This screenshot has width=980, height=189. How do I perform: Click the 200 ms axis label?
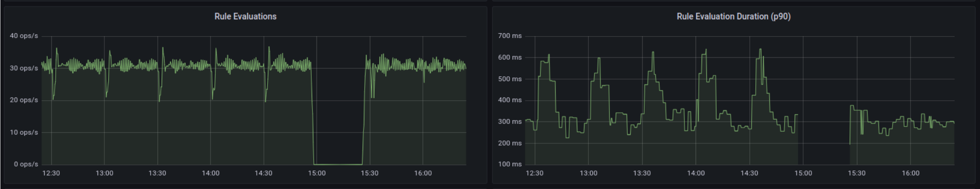(510, 143)
